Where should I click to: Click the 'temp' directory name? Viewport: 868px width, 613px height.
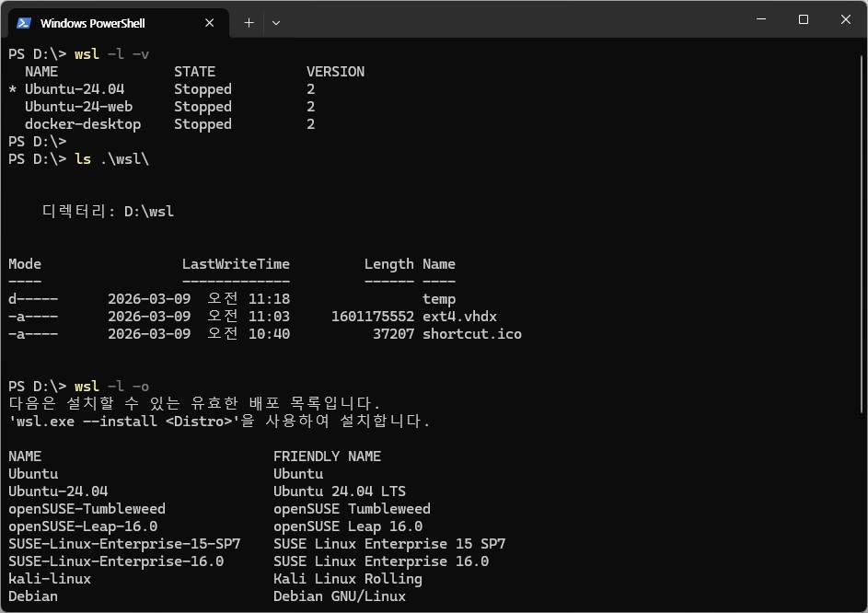pos(439,299)
